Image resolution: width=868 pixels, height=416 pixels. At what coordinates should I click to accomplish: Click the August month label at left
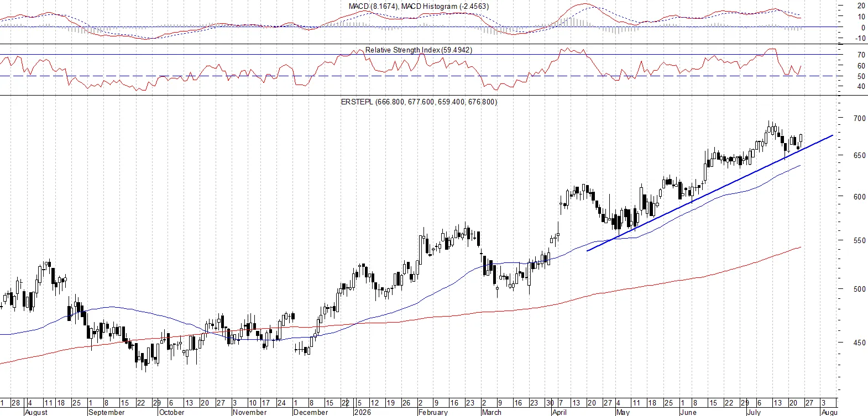(36, 412)
